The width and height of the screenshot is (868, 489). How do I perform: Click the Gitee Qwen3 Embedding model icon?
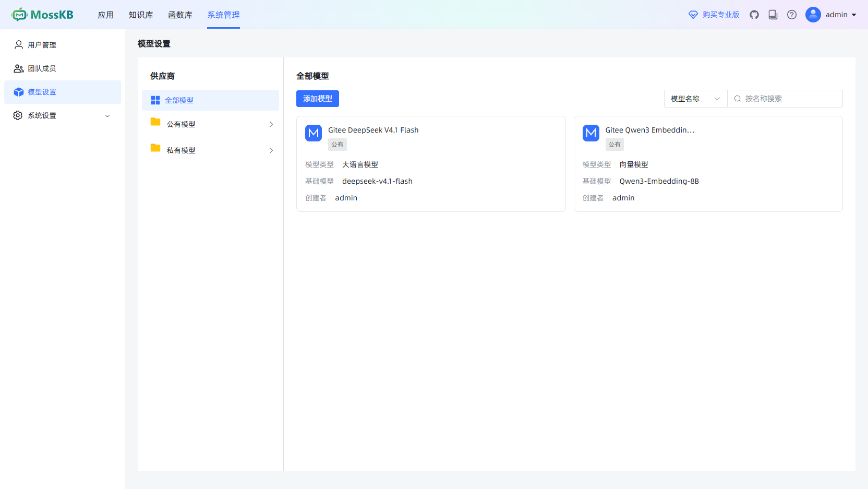pos(591,133)
